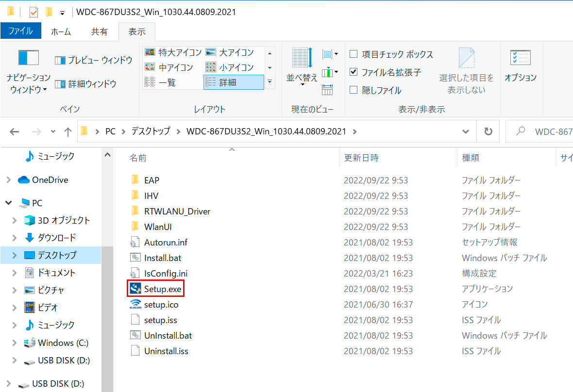Click Hide selected items (選択した項目を表示しない)
The width and height of the screenshot is (573, 392).
(x=466, y=71)
